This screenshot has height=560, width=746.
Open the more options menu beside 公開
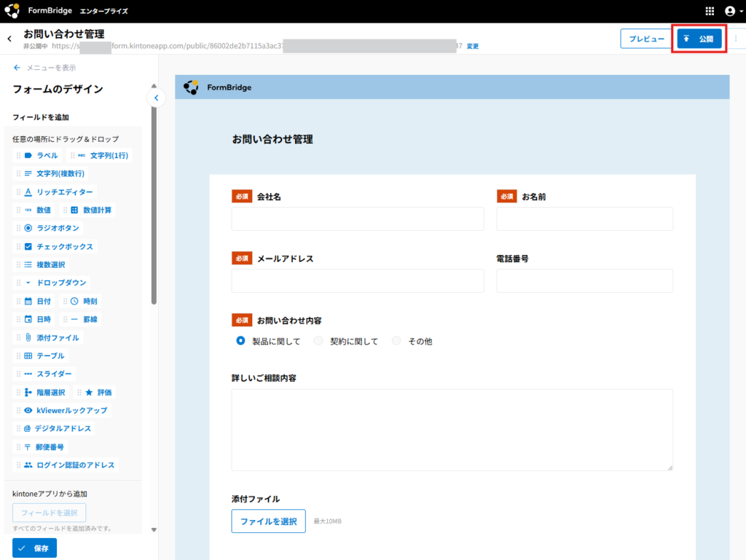(735, 39)
